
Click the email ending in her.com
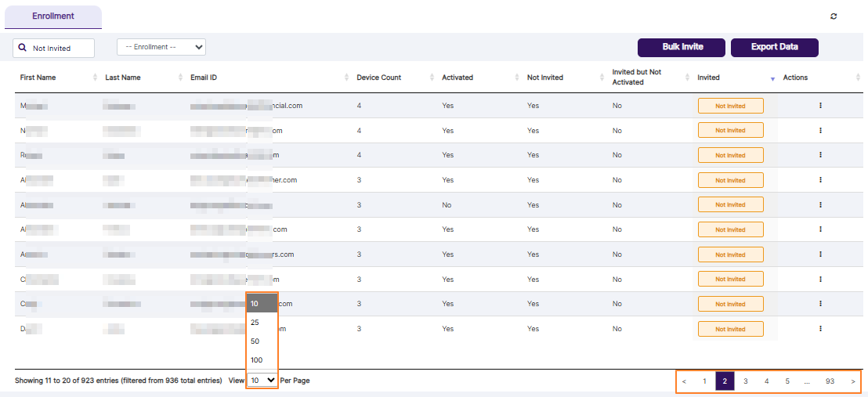coord(244,180)
